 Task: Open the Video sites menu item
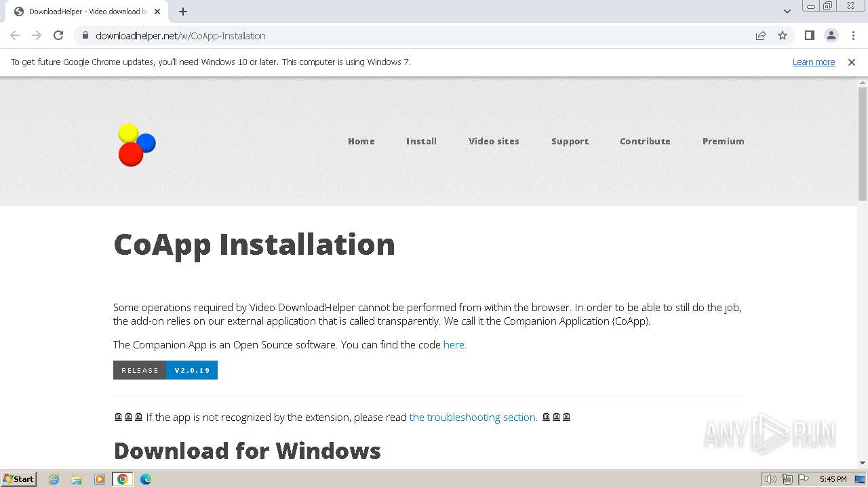pyautogui.click(x=494, y=141)
